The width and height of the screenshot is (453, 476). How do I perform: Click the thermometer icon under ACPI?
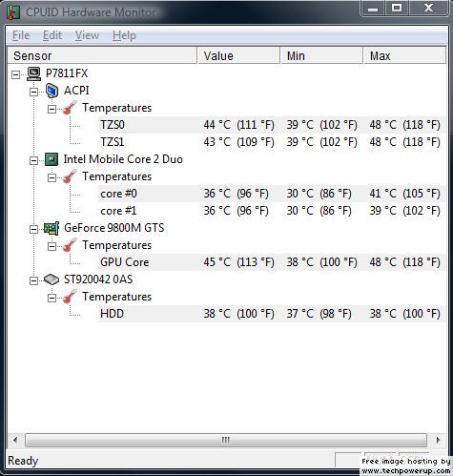click(70, 108)
